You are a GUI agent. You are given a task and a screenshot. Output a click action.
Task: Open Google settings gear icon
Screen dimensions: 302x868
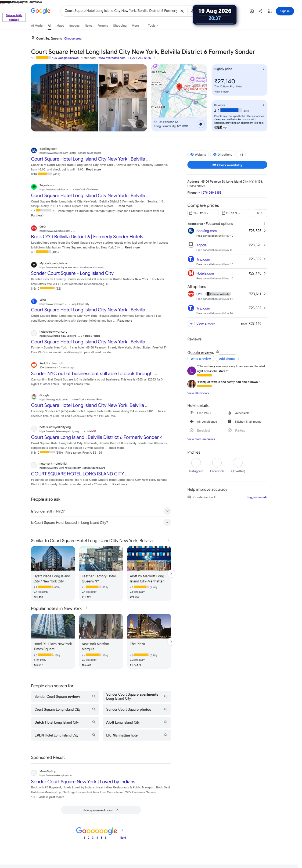[251, 11]
